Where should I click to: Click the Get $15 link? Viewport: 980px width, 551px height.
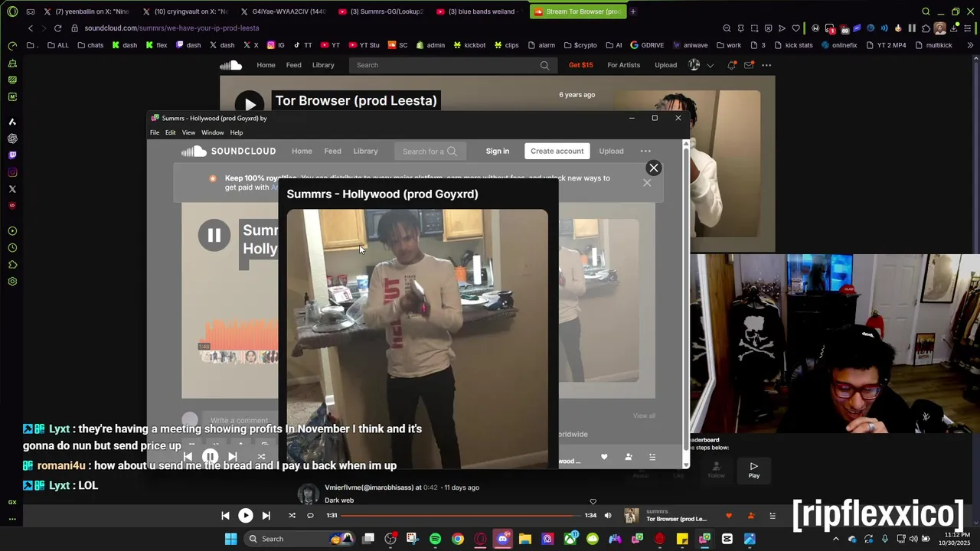pyautogui.click(x=581, y=65)
